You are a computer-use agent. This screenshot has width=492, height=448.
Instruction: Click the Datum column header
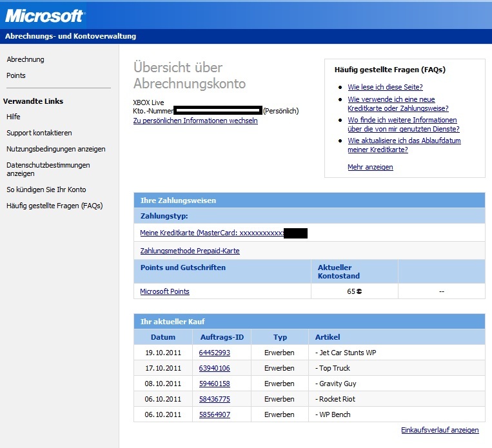[163, 337]
